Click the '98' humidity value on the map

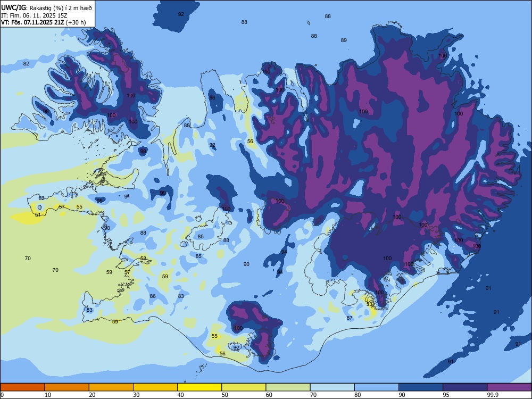click(x=46, y=112)
